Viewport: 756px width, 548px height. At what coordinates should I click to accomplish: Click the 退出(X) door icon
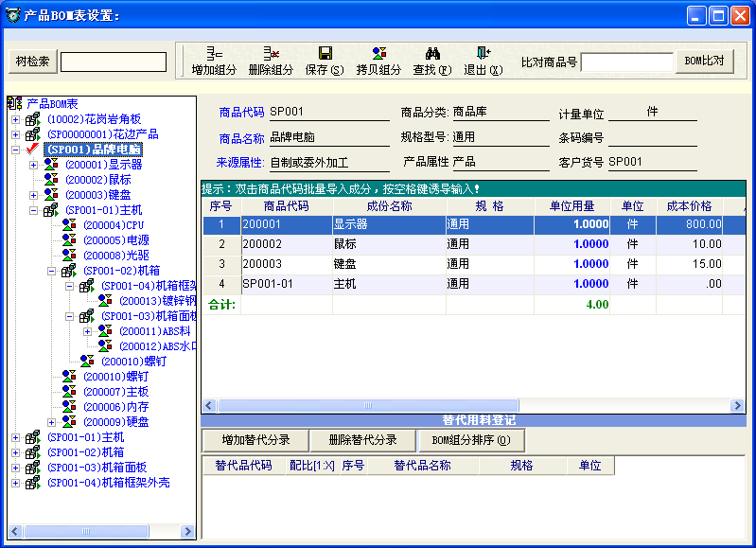point(483,53)
